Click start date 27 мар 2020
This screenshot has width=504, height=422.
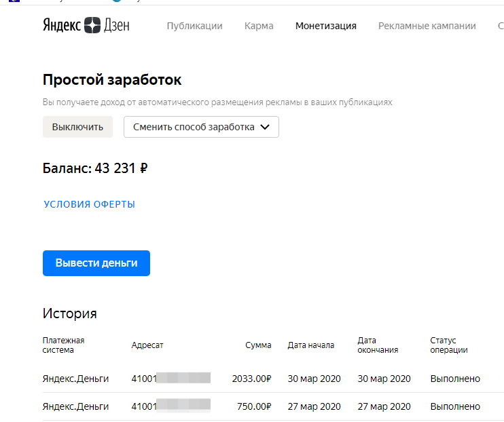pyautogui.click(x=314, y=406)
